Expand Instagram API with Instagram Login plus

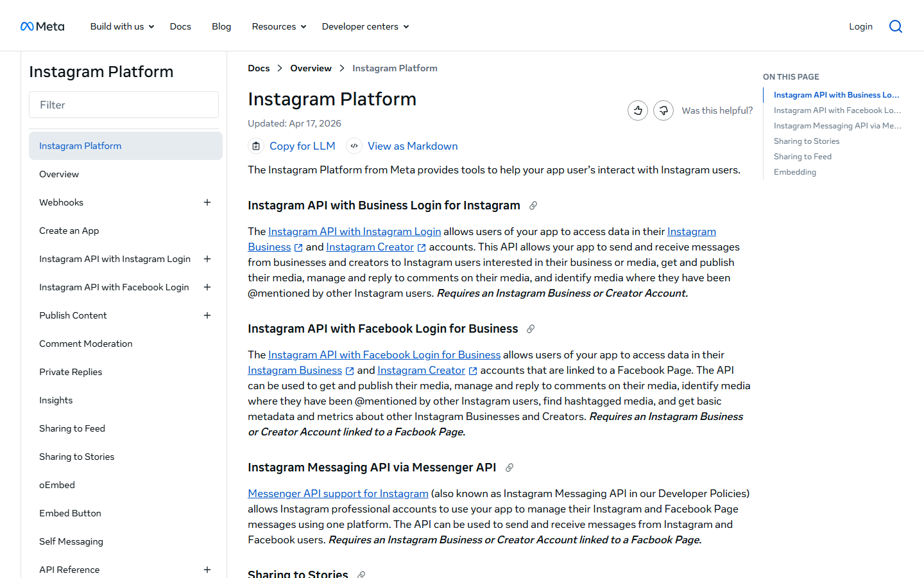tap(207, 259)
